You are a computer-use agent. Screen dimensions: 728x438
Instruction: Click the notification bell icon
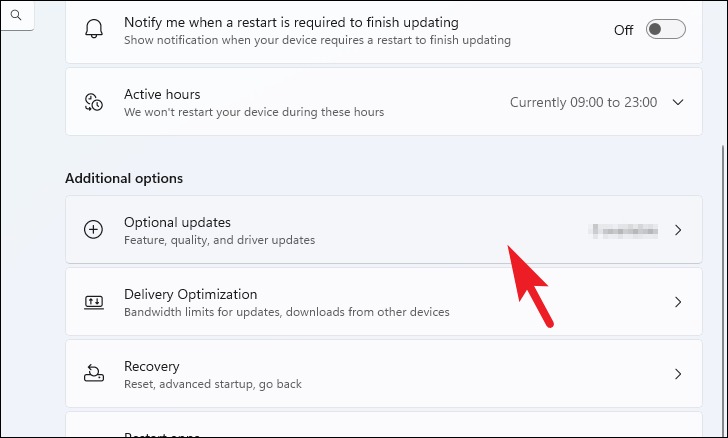click(x=94, y=29)
